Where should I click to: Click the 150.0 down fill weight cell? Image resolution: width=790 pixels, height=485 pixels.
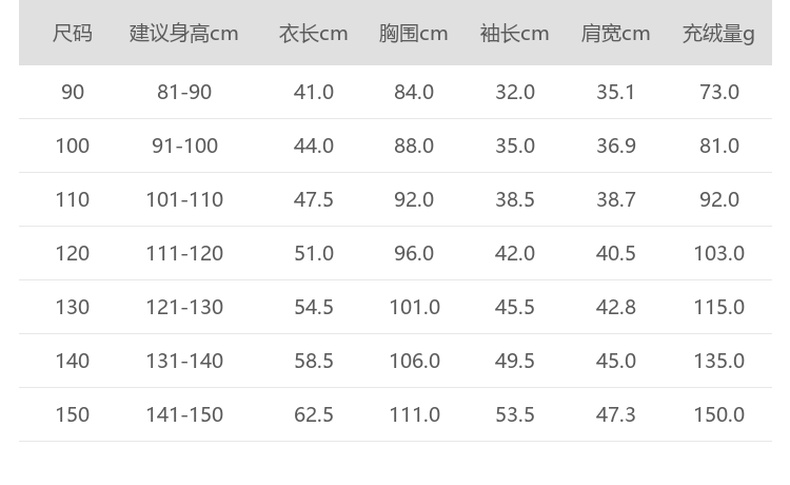(718, 415)
